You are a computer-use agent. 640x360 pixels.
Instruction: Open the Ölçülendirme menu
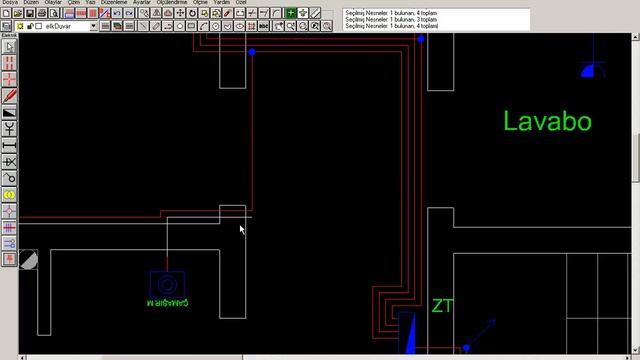(x=172, y=2)
